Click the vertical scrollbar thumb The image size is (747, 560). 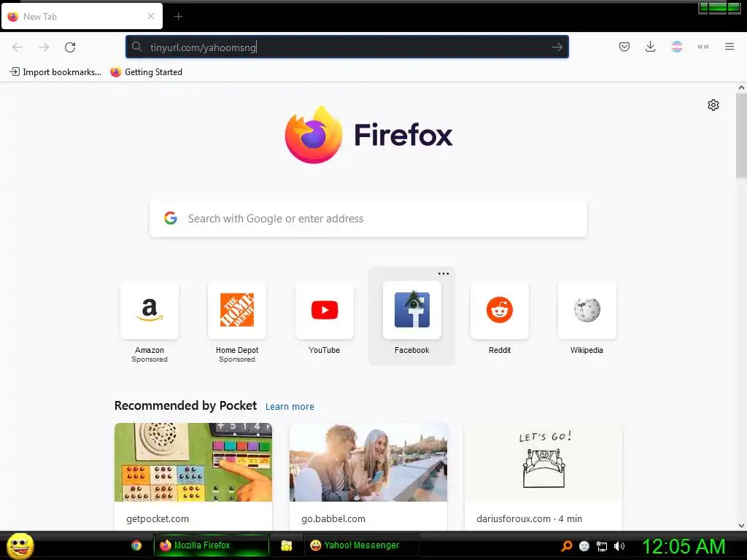pos(741,136)
